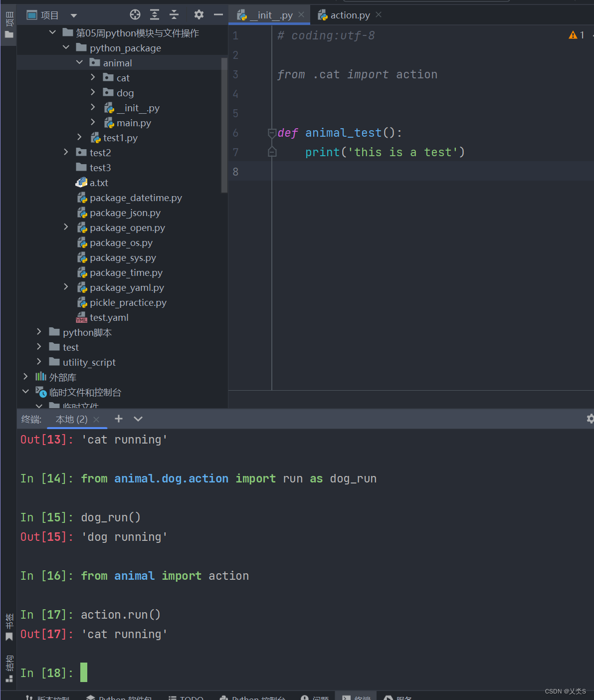Collapse the 临时文件和控制台 node
The height and width of the screenshot is (700, 594).
pyautogui.click(x=25, y=392)
